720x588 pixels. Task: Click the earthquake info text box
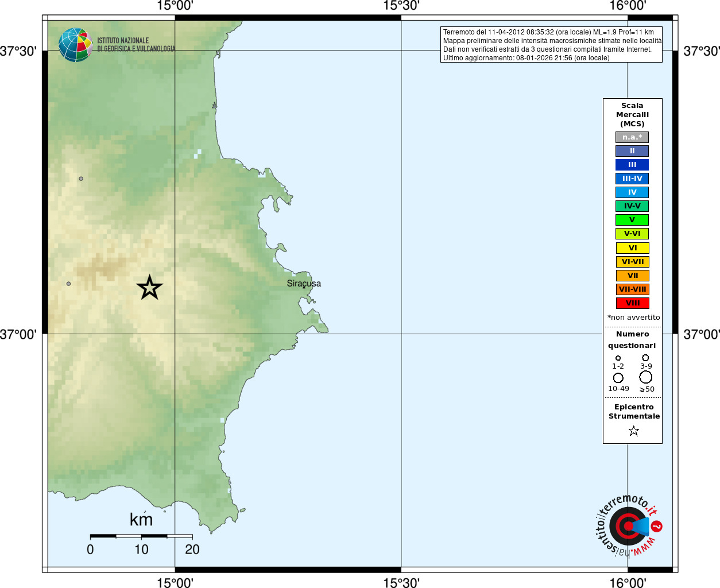tap(551, 45)
